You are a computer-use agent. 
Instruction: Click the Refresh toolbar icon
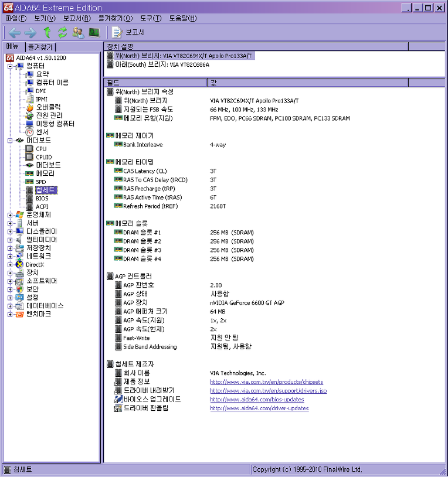(x=62, y=32)
